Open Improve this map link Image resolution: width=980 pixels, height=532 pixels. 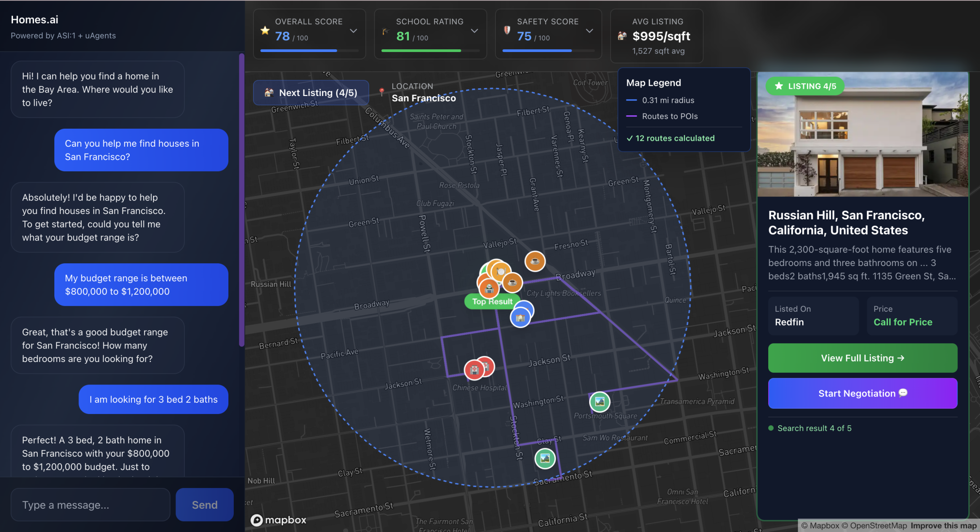click(x=943, y=526)
